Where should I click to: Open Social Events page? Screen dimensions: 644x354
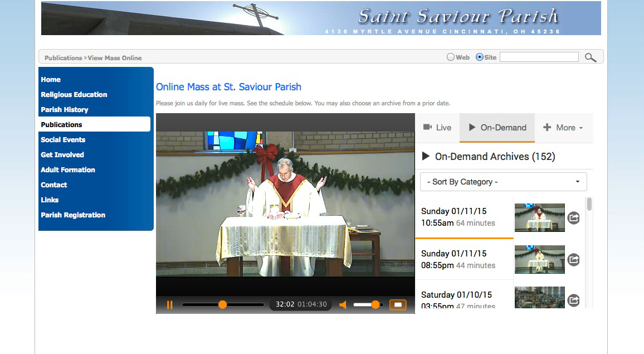pos(63,140)
